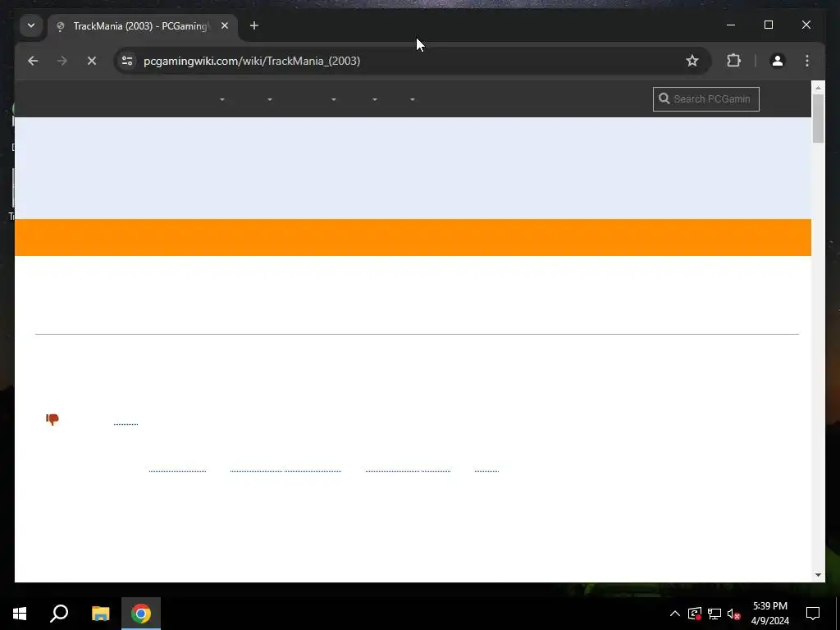Select the TrackMania (2003) - PCGaming tab
This screenshot has height=630, width=840.
point(143,25)
